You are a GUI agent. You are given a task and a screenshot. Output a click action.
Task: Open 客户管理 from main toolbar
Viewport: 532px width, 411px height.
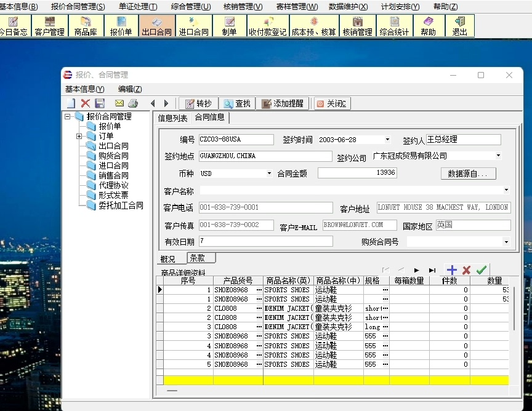pos(50,26)
